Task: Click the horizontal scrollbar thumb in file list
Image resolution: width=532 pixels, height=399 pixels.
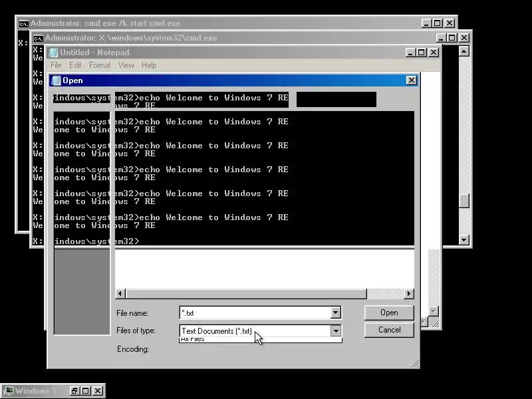Action: tap(246, 293)
